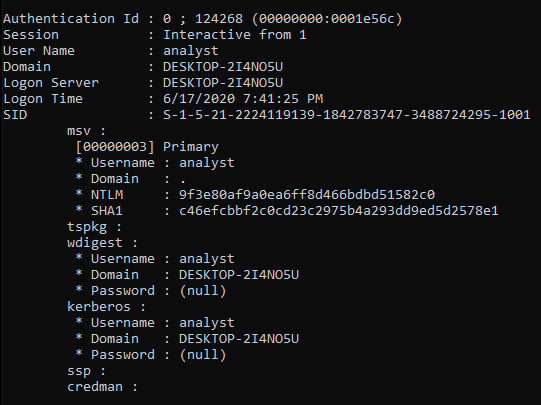The height and width of the screenshot is (405, 541).
Task: Click the msv Username analyst value
Action: (x=207, y=163)
